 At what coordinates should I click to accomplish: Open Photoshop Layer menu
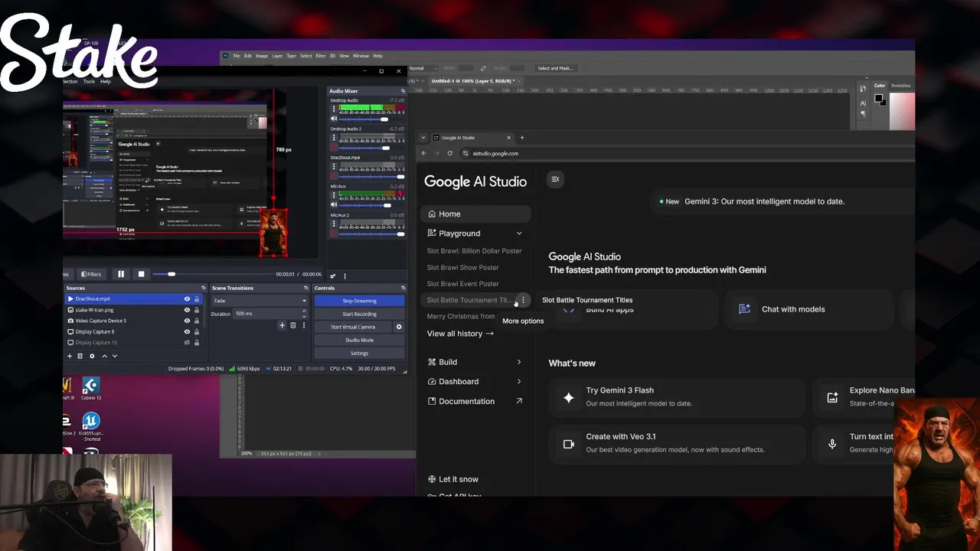[x=277, y=56]
